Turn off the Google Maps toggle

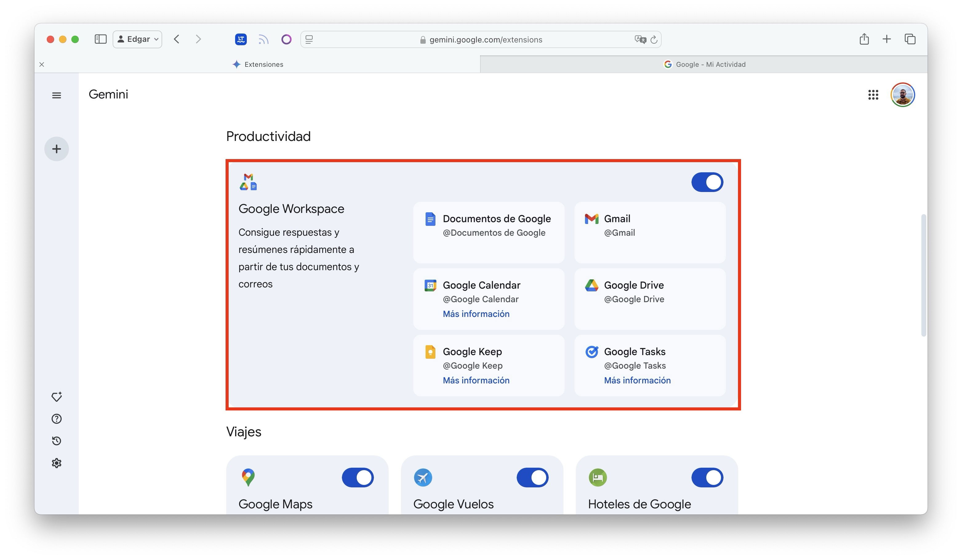point(358,478)
